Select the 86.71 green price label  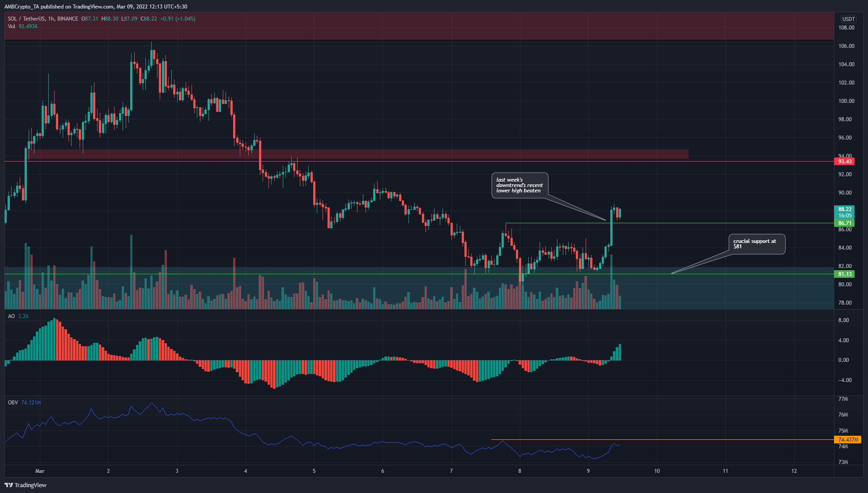(x=844, y=223)
